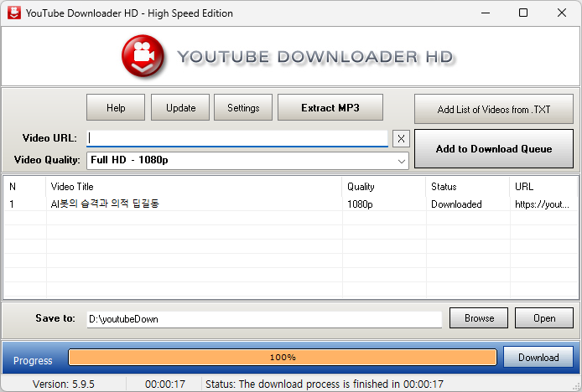The height and width of the screenshot is (392, 582).
Task: Click the 100% progress bar
Action: pyautogui.click(x=283, y=357)
